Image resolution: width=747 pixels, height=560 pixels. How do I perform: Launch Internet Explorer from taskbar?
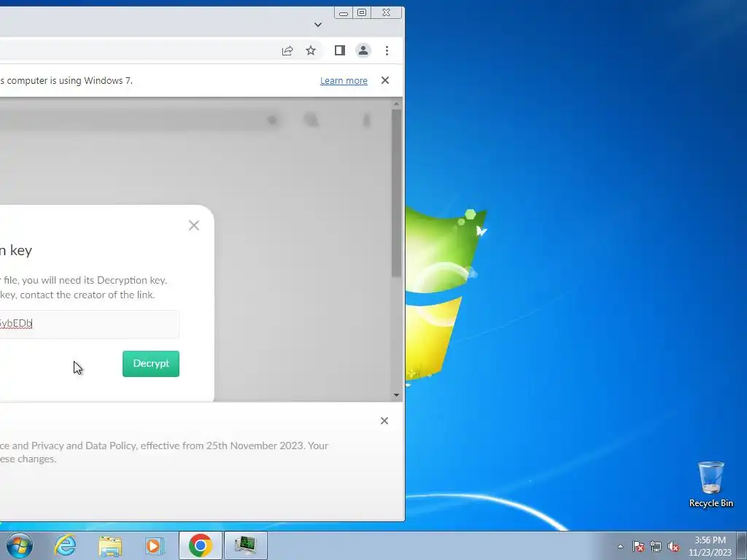[x=65, y=545]
